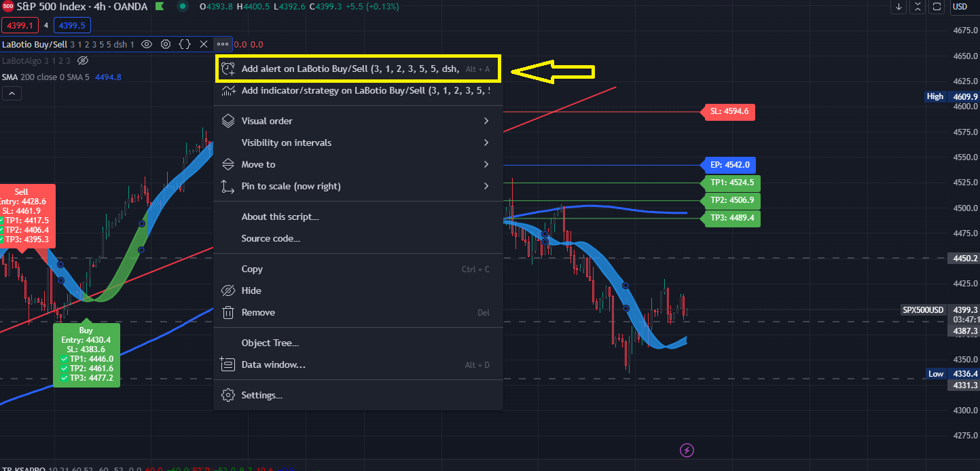Show the hidden LaBotAlgo indicator
Screen dimensions: 980x471
(83, 60)
